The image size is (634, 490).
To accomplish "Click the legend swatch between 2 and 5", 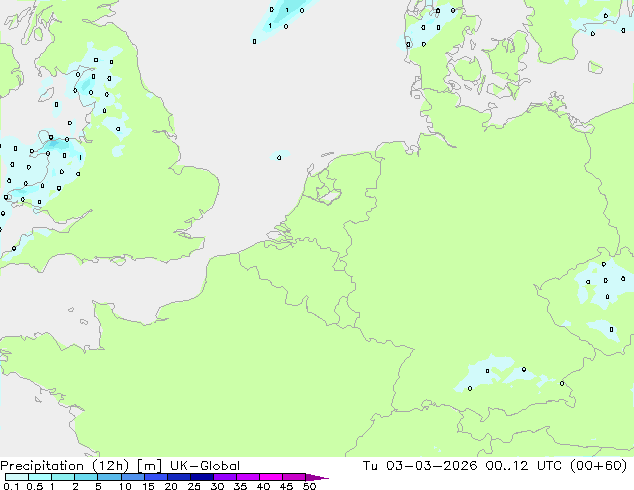I will coord(86,477).
